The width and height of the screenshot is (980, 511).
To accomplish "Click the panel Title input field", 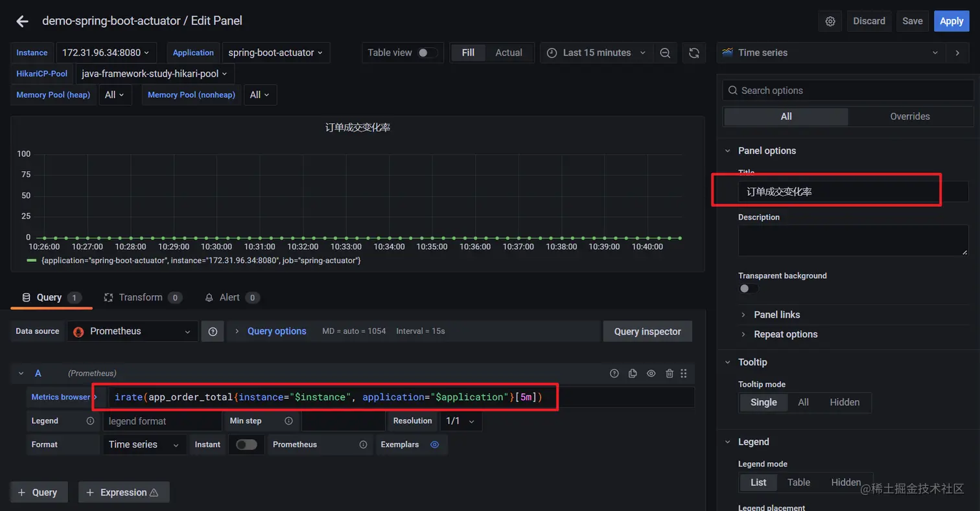I will click(x=853, y=191).
